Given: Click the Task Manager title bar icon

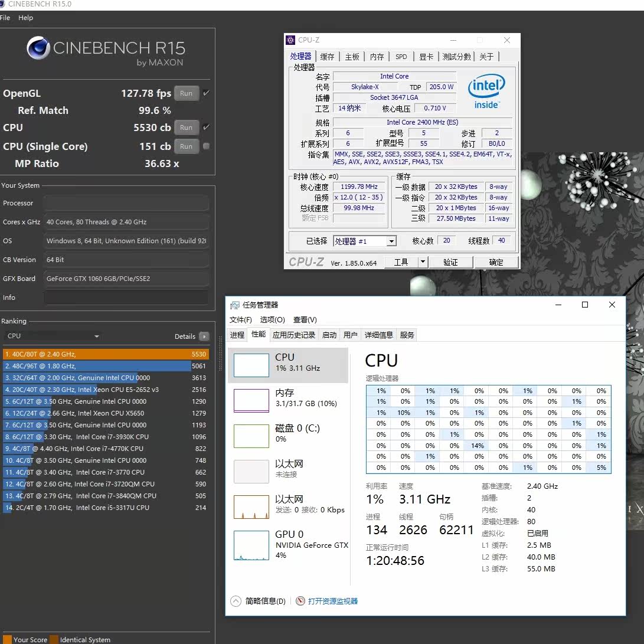Looking at the screenshot, I should [234, 305].
